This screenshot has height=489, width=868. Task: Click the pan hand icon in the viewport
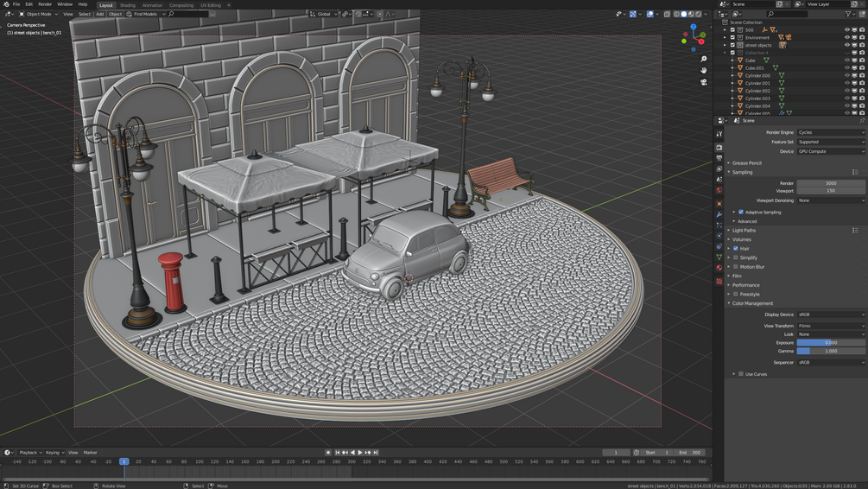[704, 70]
